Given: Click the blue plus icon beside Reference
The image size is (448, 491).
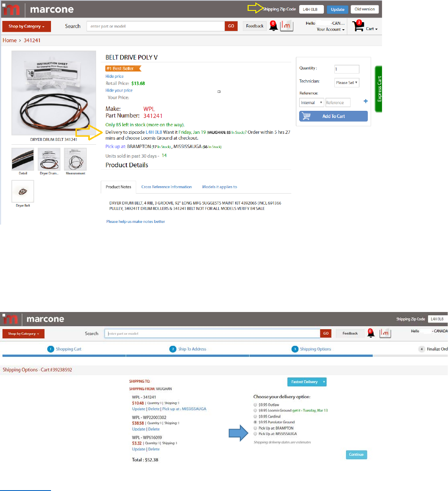Looking at the screenshot, I should tap(365, 101).
